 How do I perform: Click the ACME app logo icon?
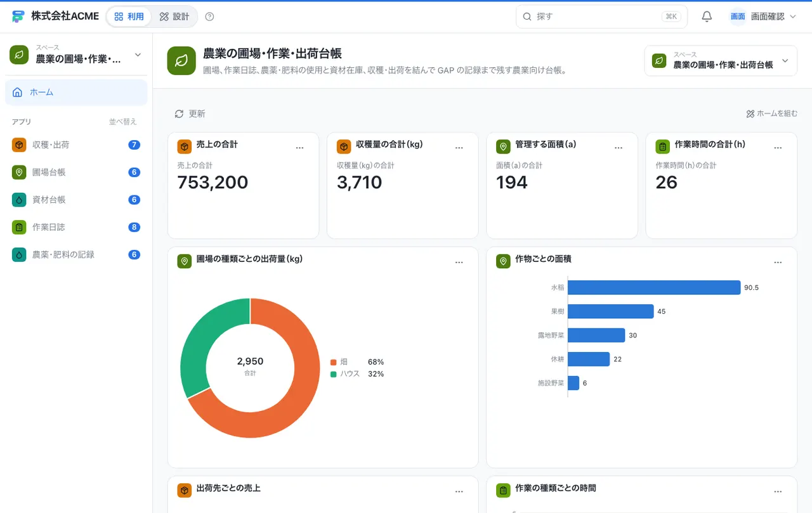[x=18, y=16]
